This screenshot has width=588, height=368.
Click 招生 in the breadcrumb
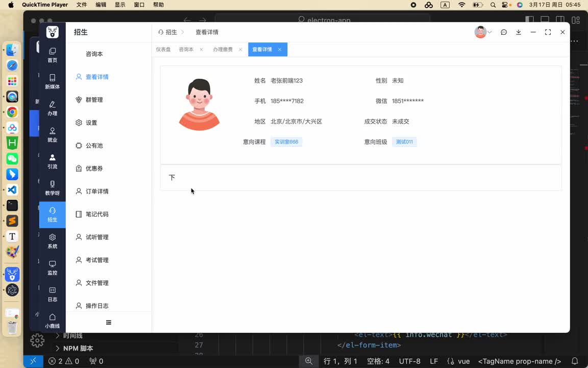click(171, 32)
